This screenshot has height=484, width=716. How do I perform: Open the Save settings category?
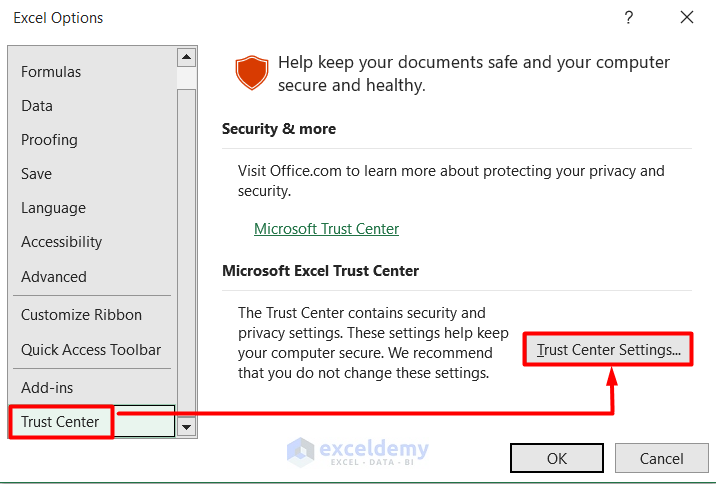[x=36, y=174]
